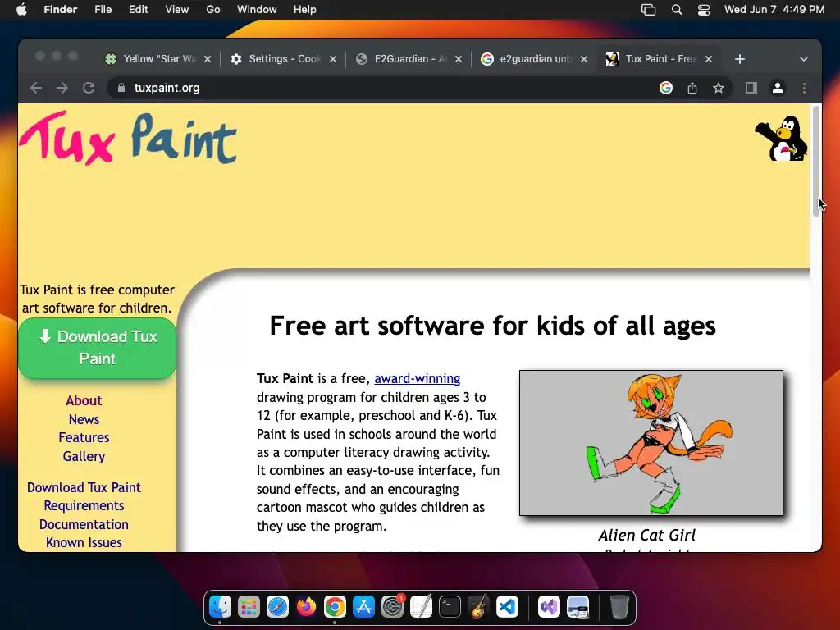Click the share page icon

pyautogui.click(x=692, y=88)
